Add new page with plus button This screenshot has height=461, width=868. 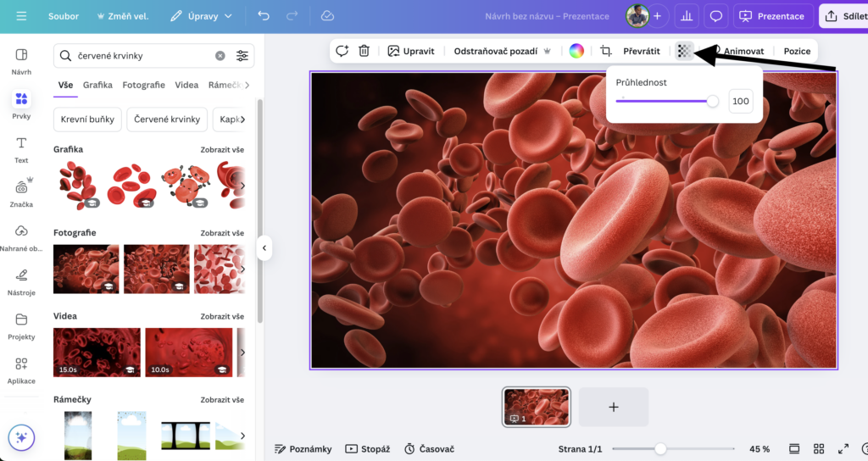tap(614, 407)
